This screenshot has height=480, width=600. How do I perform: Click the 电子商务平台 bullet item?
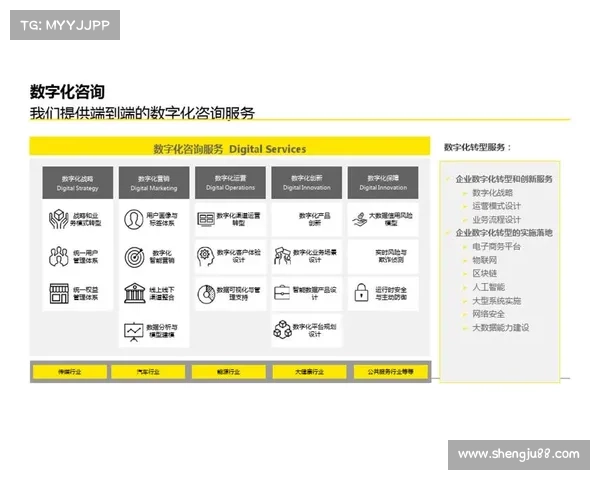pos(496,247)
